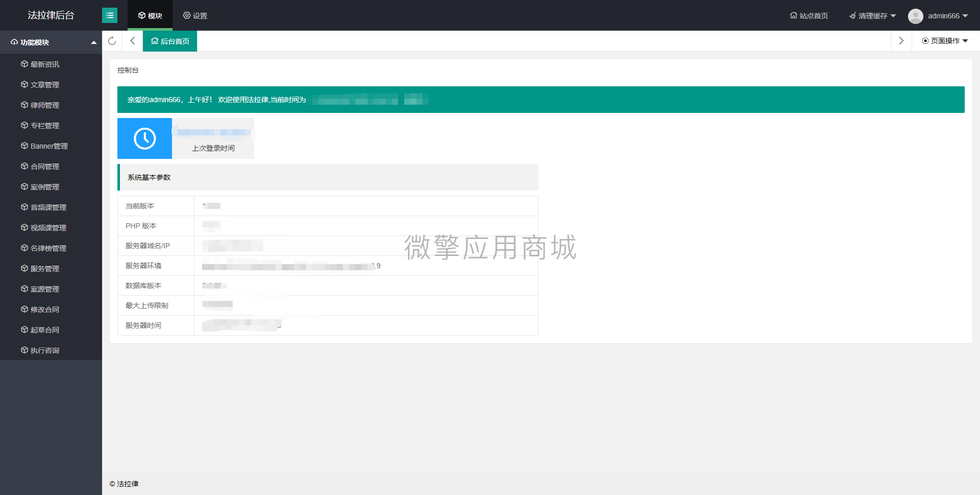The height and width of the screenshot is (495, 980).
Task: Open 最新资讯 in sidebar
Action: pyautogui.click(x=51, y=64)
